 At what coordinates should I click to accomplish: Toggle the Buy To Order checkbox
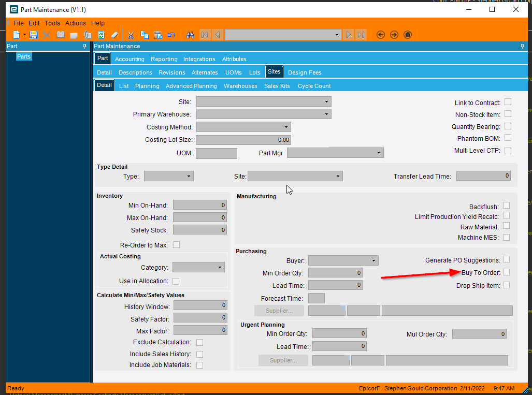click(506, 272)
